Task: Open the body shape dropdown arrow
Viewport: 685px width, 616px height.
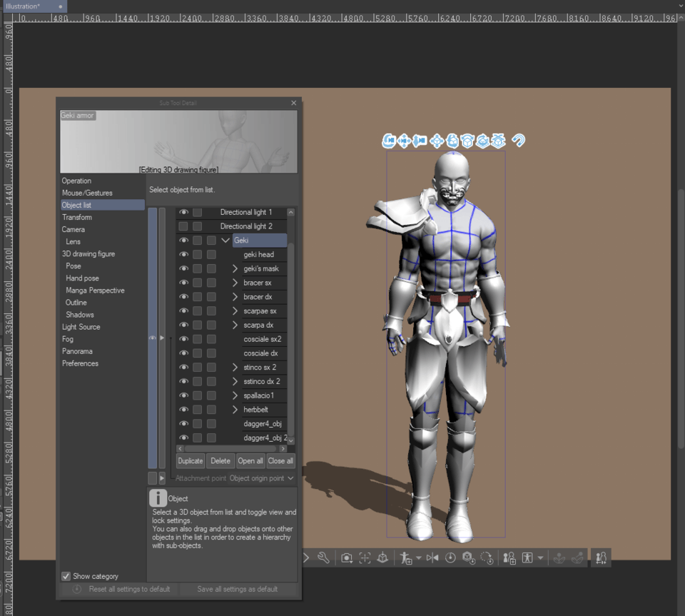Action: point(540,558)
